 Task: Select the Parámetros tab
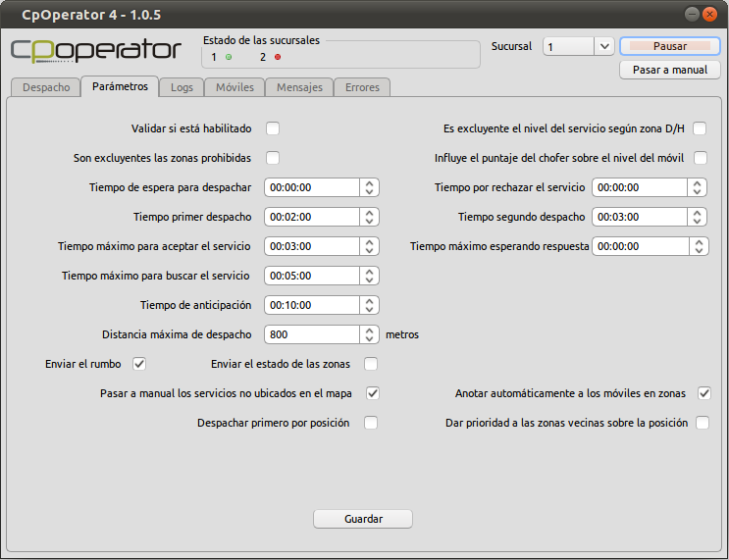120,86
